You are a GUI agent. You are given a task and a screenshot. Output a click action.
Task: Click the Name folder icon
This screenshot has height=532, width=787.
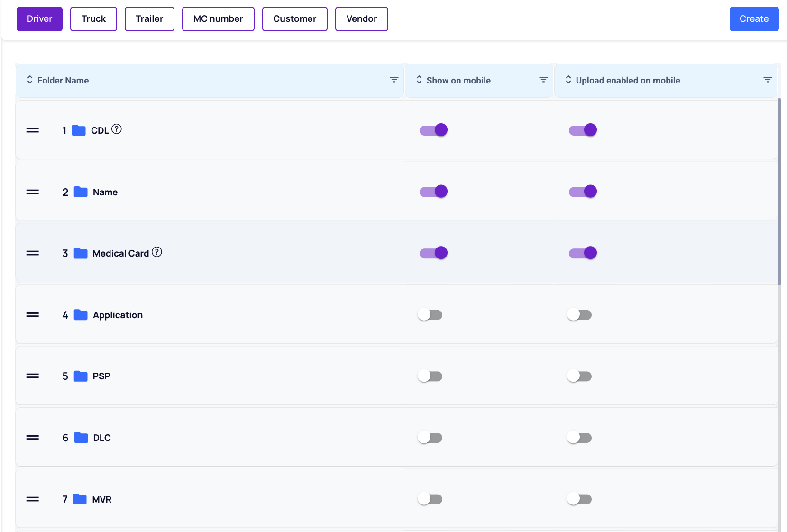[x=81, y=192]
